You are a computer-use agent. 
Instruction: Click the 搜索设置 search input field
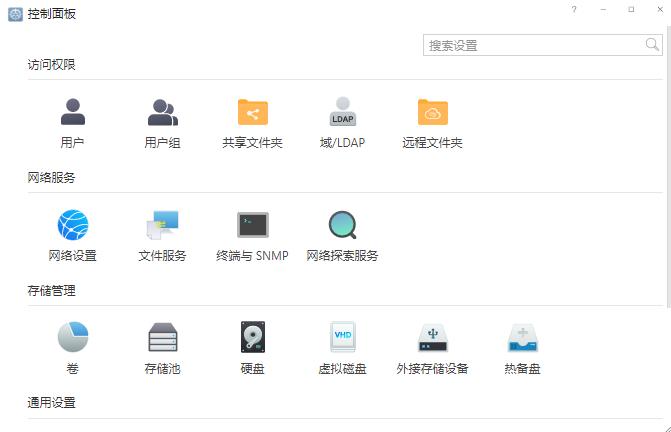(x=532, y=45)
